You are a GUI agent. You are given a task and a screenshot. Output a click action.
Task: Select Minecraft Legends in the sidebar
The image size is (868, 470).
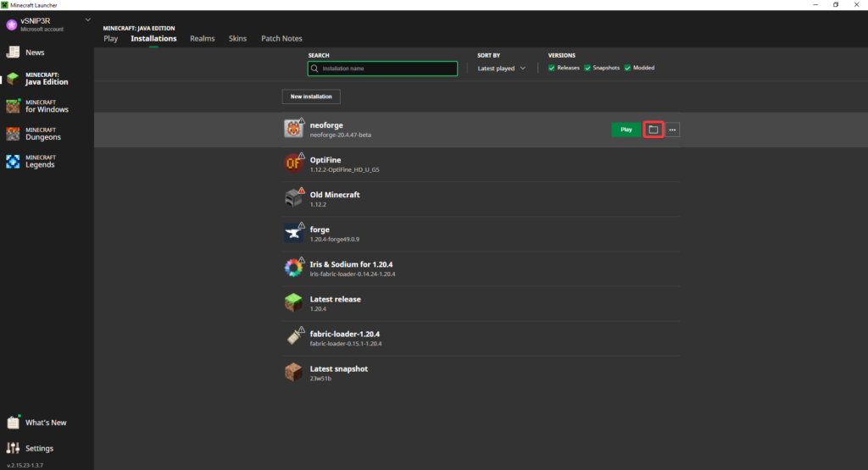40,161
